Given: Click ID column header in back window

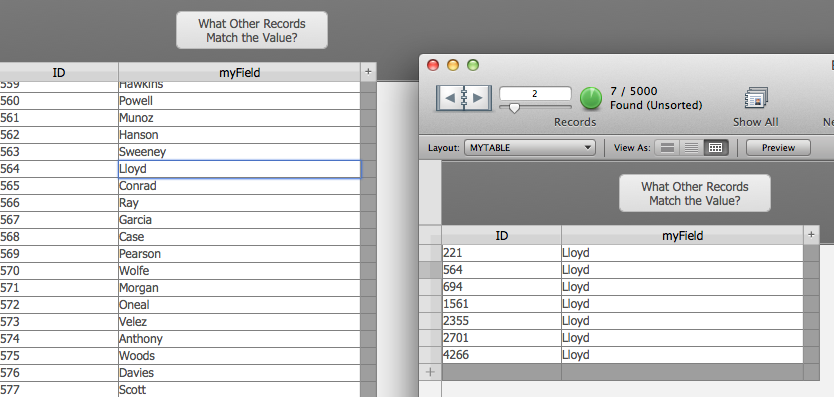Looking at the screenshot, I should coord(59,72).
